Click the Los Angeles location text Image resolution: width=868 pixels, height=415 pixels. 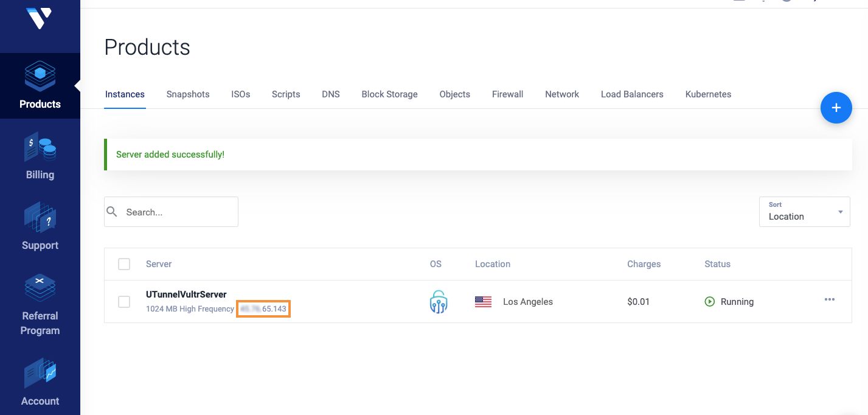528,302
